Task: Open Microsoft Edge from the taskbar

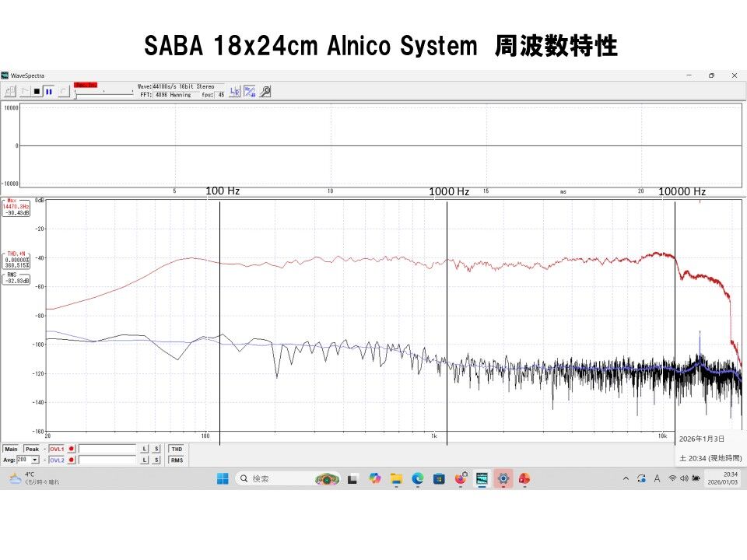Action: [418, 478]
